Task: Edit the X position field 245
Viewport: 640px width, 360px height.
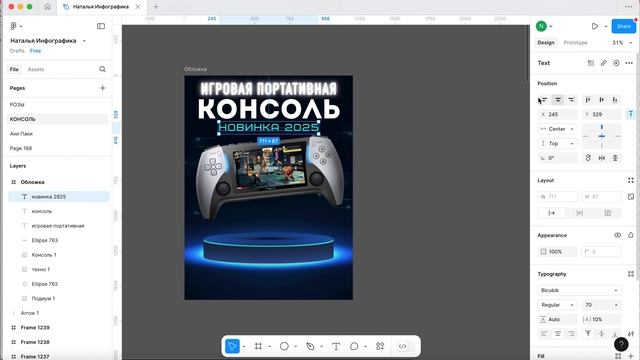Action: [x=558, y=114]
